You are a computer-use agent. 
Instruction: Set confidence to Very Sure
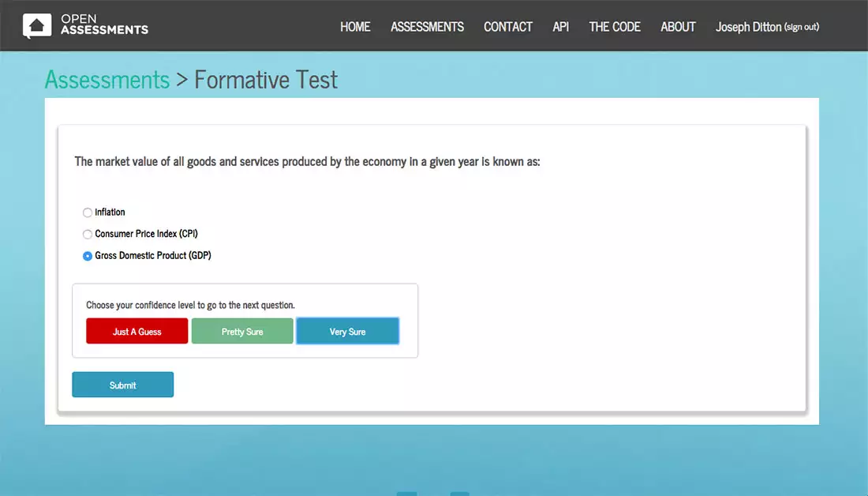point(347,332)
